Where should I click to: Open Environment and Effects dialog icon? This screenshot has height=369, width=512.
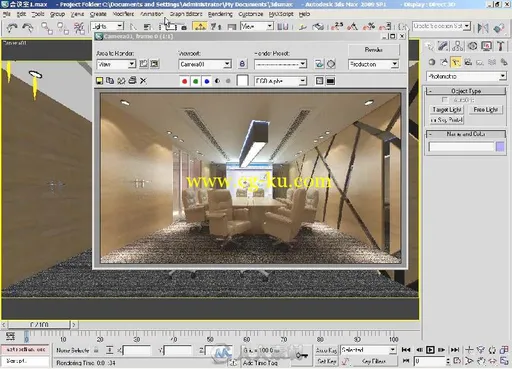[x=331, y=64]
